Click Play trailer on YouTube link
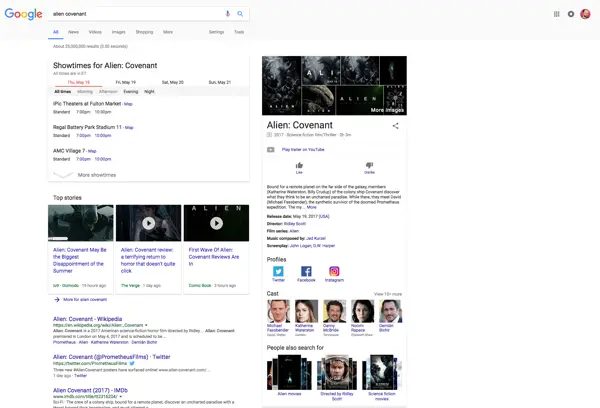The image size is (600, 408). (303, 150)
